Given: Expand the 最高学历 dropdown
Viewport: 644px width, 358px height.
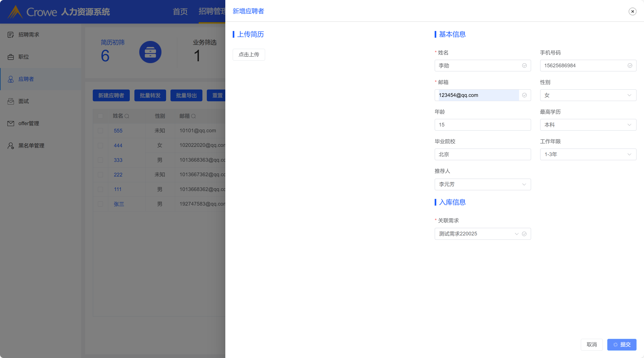Looking at the screenshot, I should click(588, 125).
